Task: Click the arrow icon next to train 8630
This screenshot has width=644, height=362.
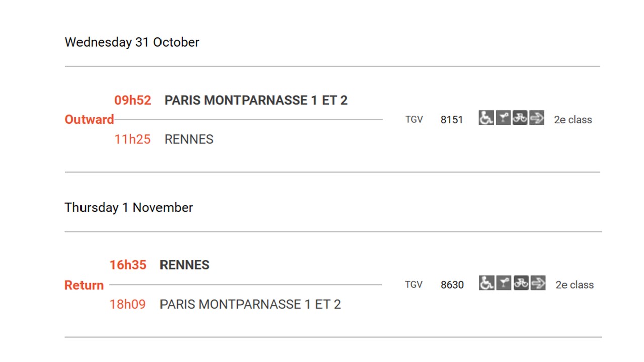Action: (x=538, y=283)
